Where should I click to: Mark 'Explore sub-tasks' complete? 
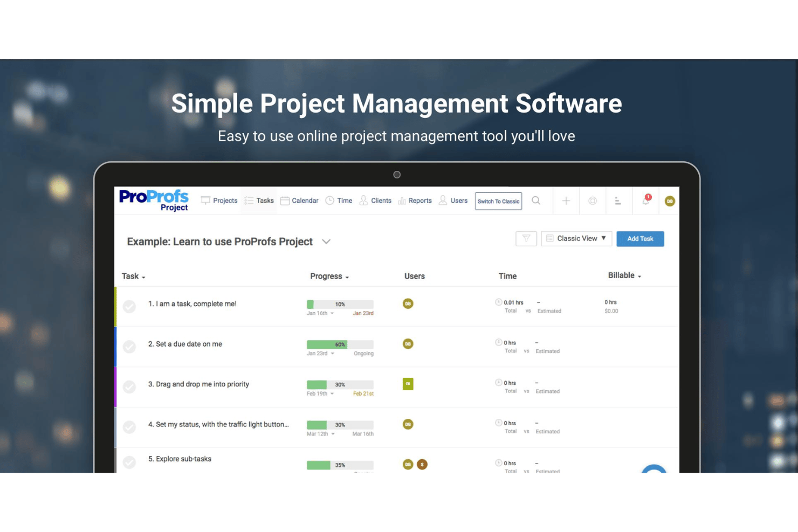(129, 462)
